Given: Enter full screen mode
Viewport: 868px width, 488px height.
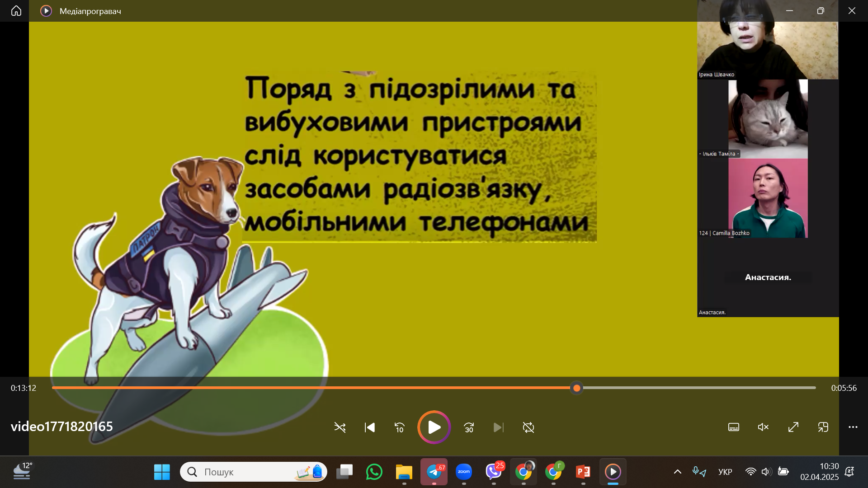Looking at the screenshot, I should [x=793, y=427].
